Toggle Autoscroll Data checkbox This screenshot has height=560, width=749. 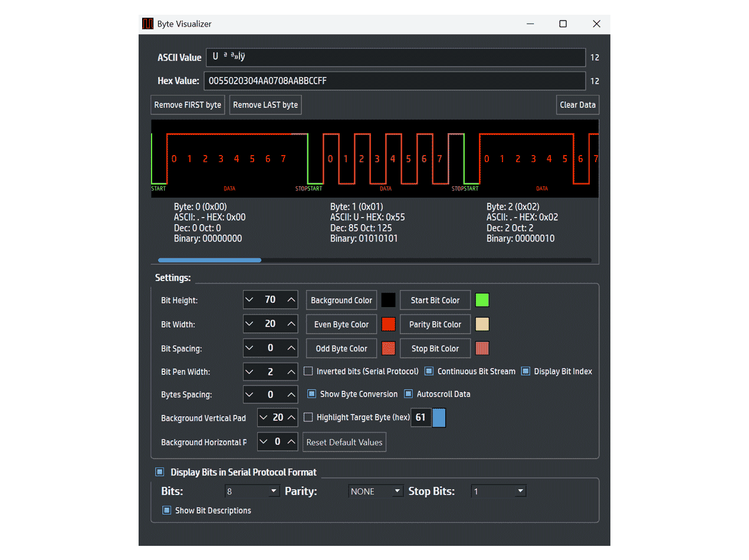(408, 394)
